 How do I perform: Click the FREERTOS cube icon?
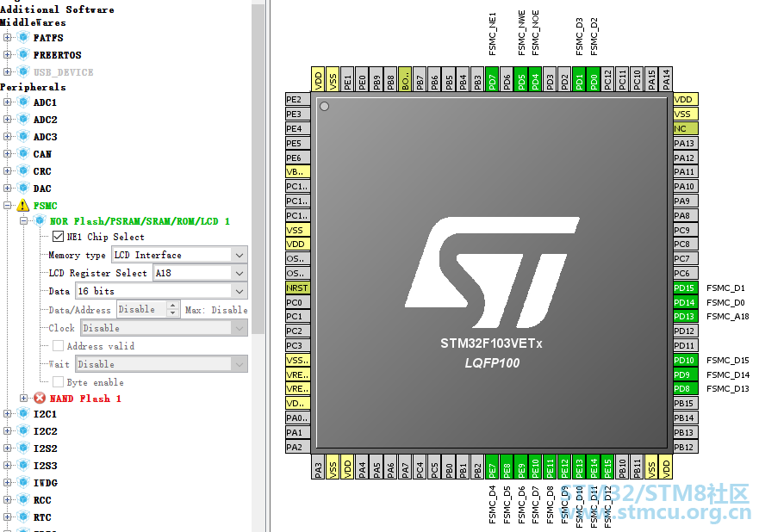click(22, 54)
